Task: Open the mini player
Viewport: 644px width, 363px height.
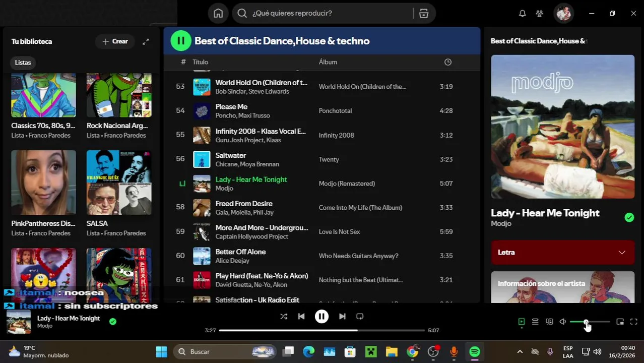Action: [x=620, y=322]
